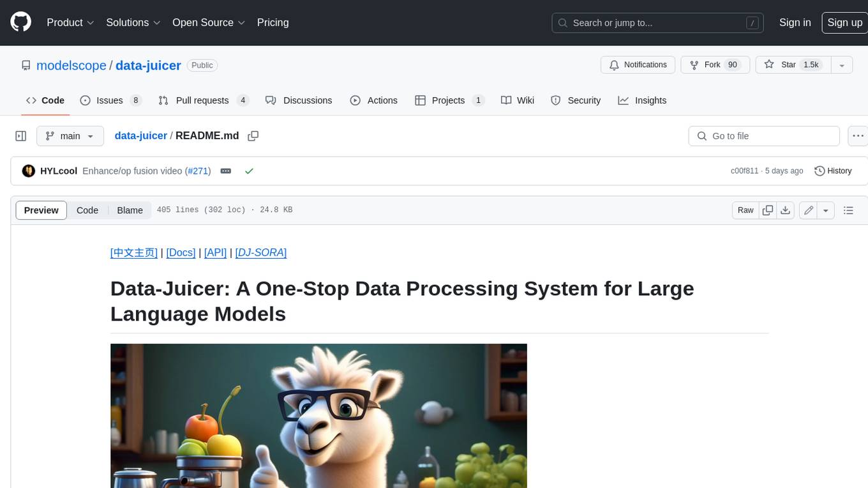Switch to the Issues tab
This screenshot has width=868, height=488.
pos(110,100)
